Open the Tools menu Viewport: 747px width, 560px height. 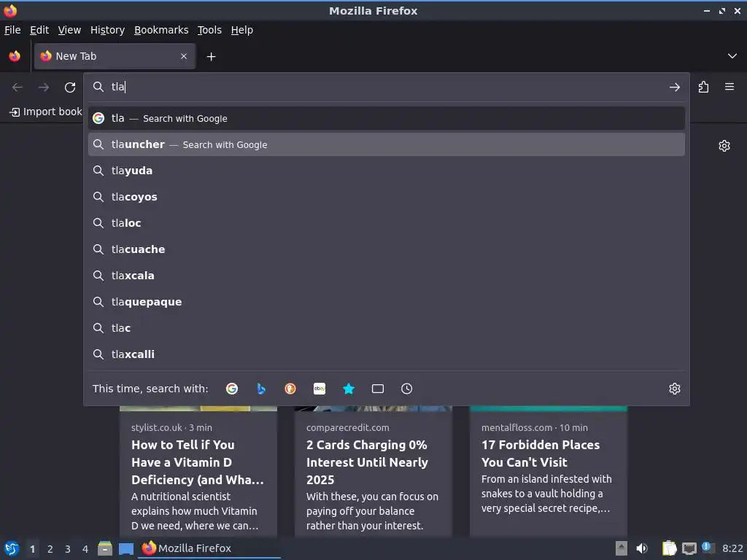tap(209, 30)
